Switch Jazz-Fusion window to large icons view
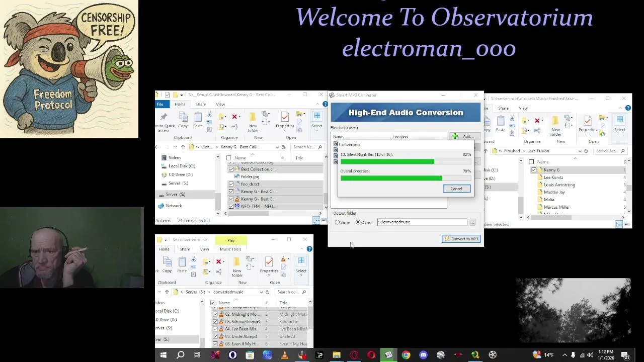Image resolution: width=644 pixels, height=362 pixels. 627,224
